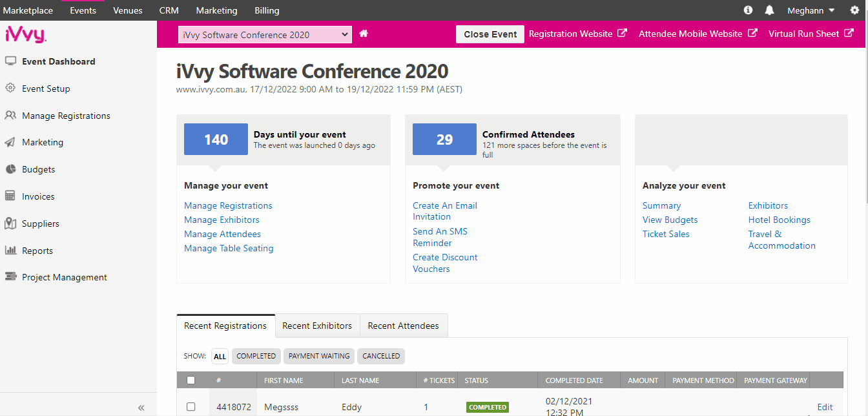Open the Manage Table Seating link

click(x=229, y=248)
